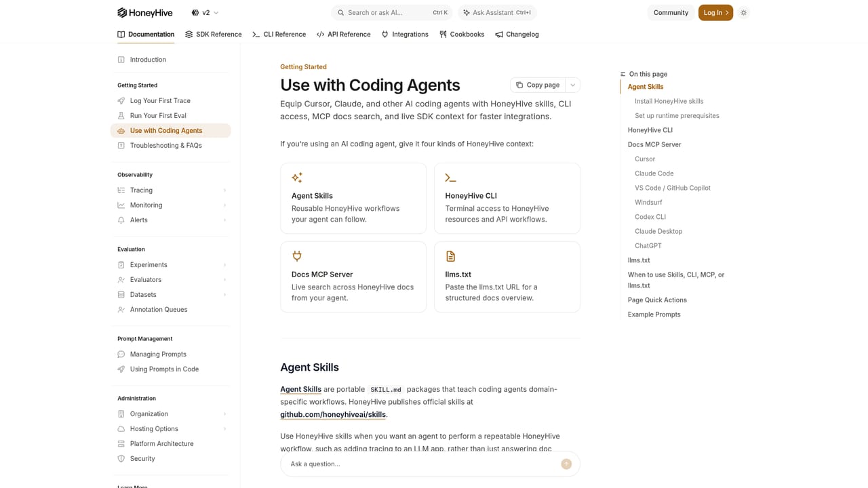Expand the Experiments section chevron
Image resolution: width=868 pixels, height=488 pixels.
point(224,265)
